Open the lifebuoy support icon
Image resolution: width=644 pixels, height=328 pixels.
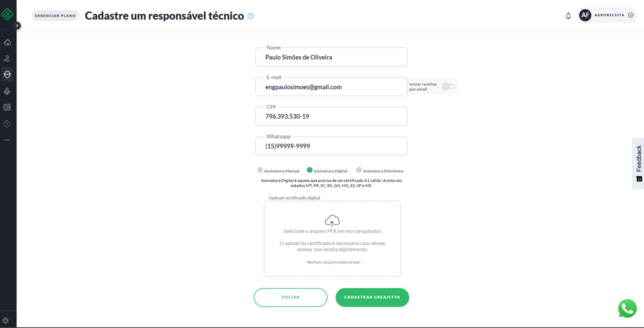point(6,321)
